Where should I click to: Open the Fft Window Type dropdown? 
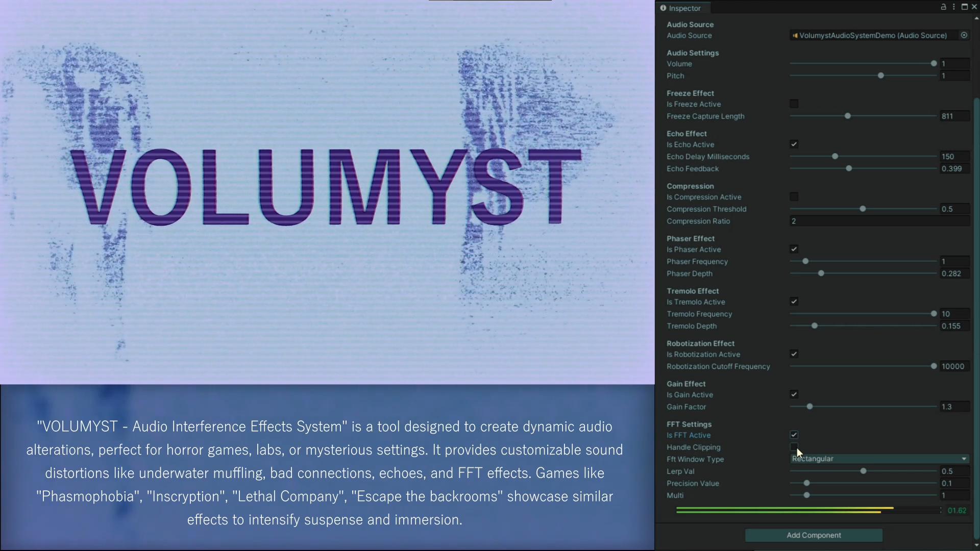(879, 459)
